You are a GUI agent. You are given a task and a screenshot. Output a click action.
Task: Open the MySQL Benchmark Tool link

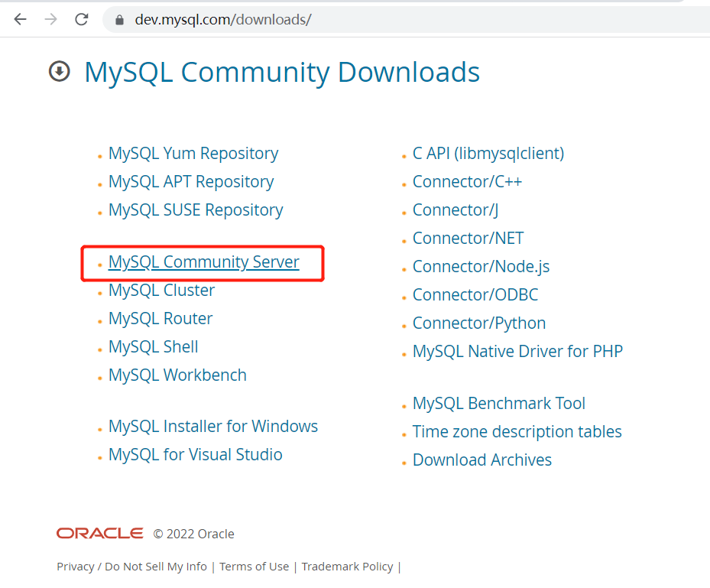(x=499, y=403)
